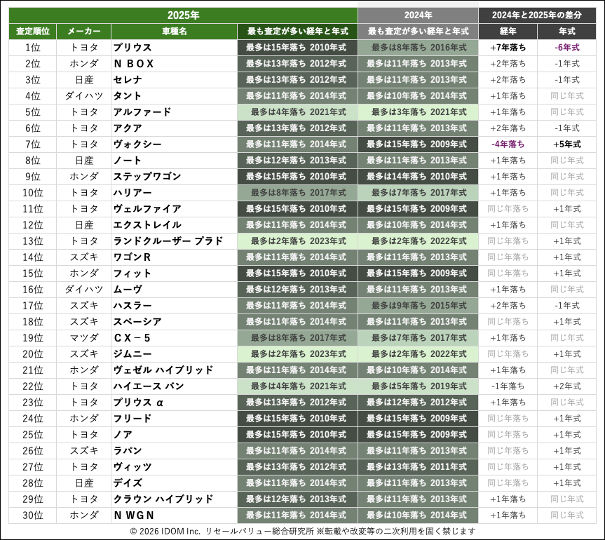Viewport: 605px width, 540px height.
Task: Select the -4年落ち cell for ヴォクシー
Action: tap(507, 144)
